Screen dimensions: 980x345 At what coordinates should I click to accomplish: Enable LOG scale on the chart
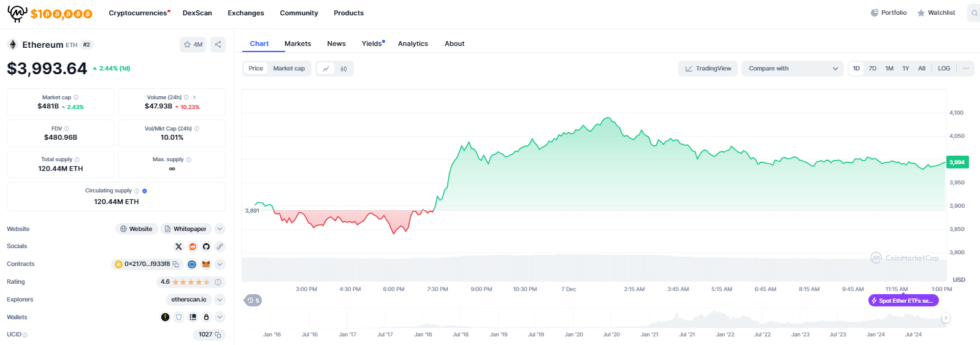pyautogui.click(x=944, y=69)
